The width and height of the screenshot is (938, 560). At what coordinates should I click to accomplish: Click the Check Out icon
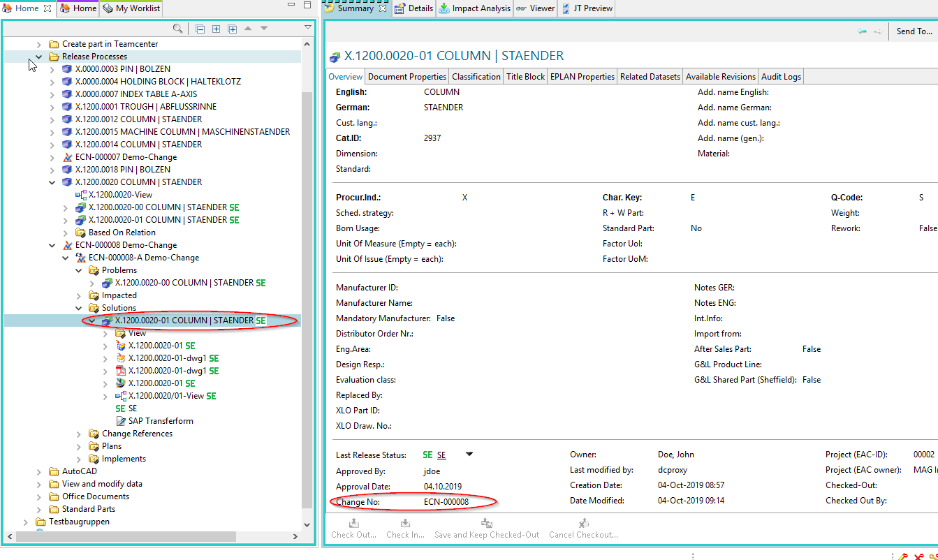(353, 524)
